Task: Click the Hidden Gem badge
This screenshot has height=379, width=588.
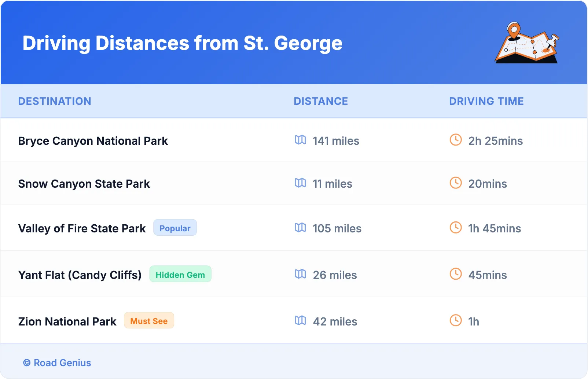Action: [x=180, y=274]
